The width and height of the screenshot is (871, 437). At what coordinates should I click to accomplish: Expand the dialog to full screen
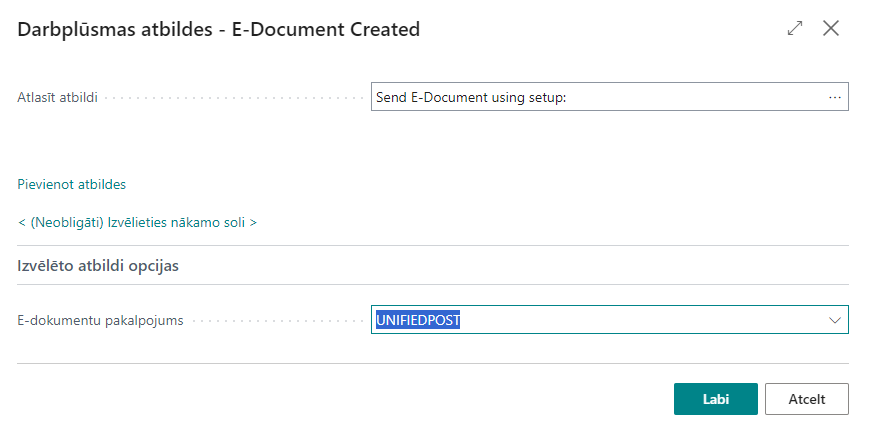click(795, 29)
